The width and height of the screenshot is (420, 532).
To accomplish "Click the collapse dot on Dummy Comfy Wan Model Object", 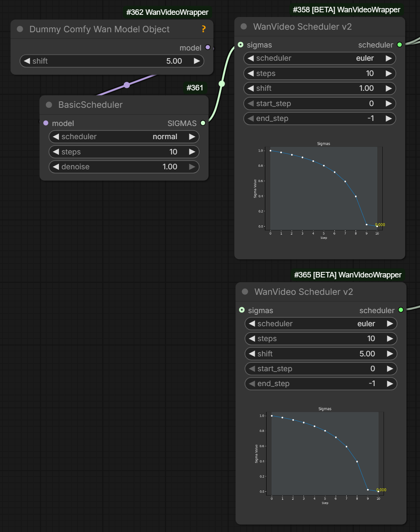I will [19, 29].
